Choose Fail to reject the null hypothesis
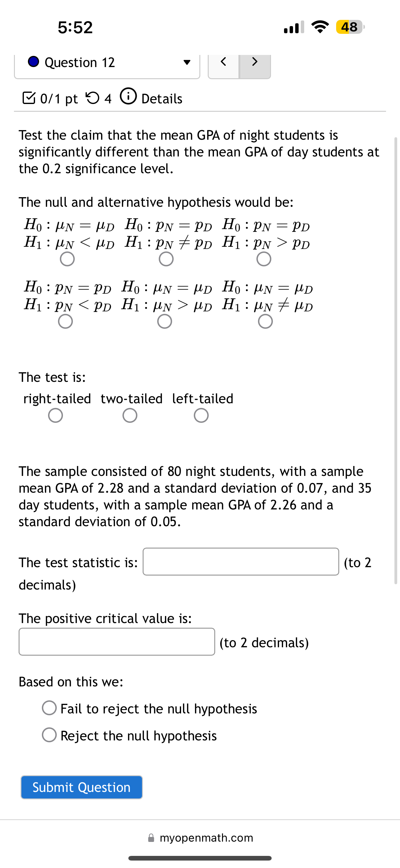Viewport: 400px width, 868px height. coord(49,708)
